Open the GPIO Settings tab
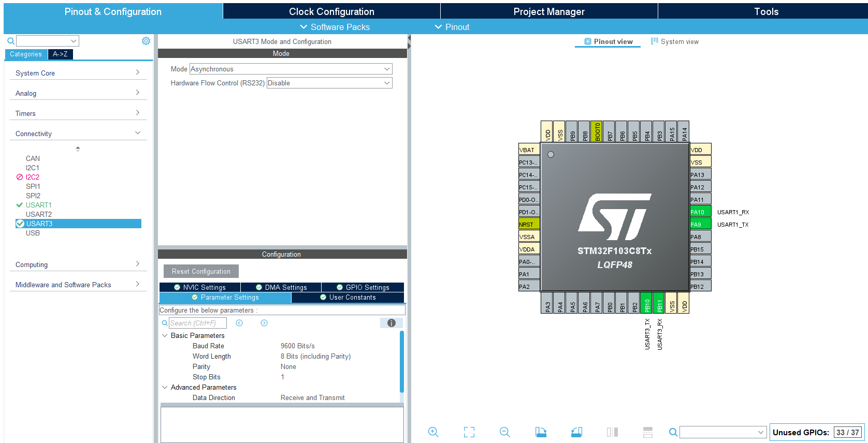 363,287
